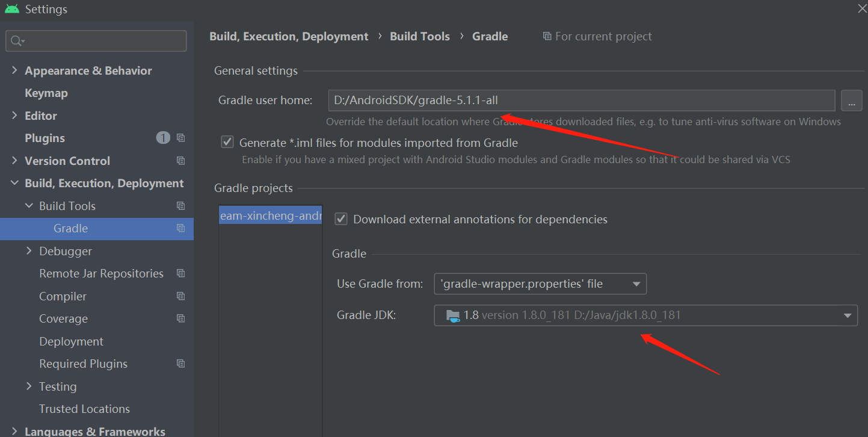Click Build, Execution, Deployment breadcrumb
868x437 pixels.
click(x=289, y=36)
